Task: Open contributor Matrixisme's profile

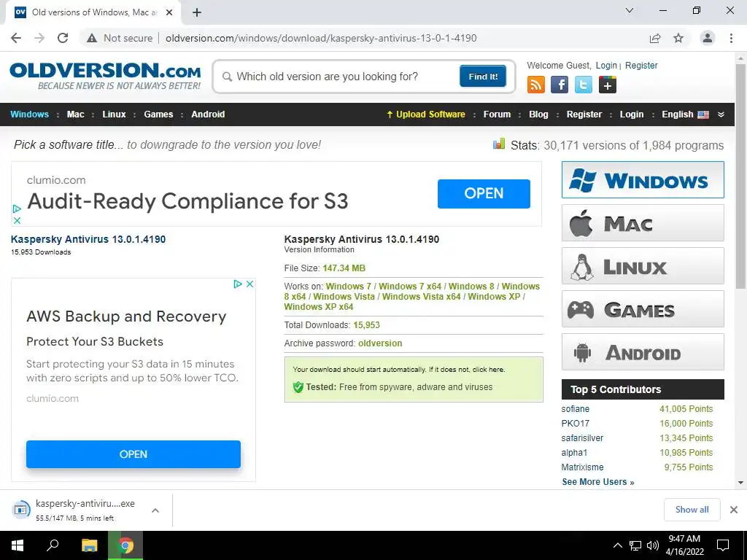Action: (x=582, y=467)
